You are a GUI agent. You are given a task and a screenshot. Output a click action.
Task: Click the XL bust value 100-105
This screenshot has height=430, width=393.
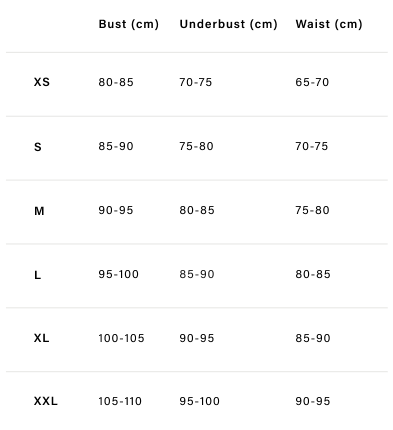click(121, 338)
